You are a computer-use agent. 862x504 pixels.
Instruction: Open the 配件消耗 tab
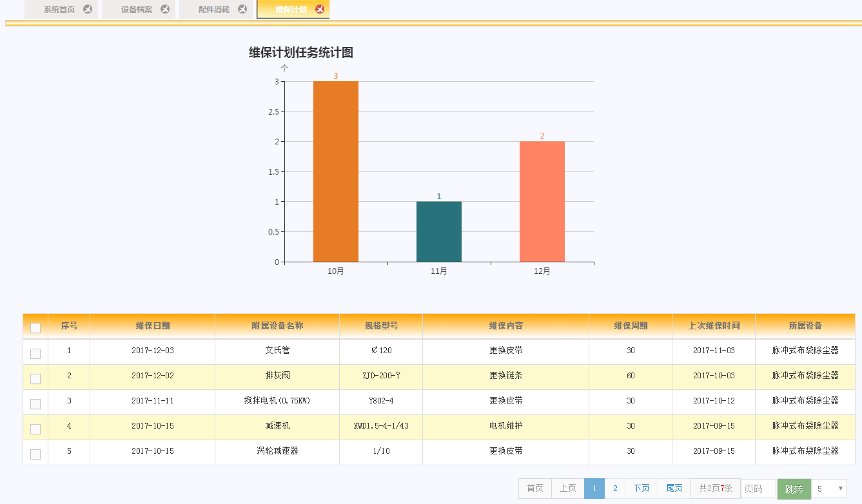[213, 10]
